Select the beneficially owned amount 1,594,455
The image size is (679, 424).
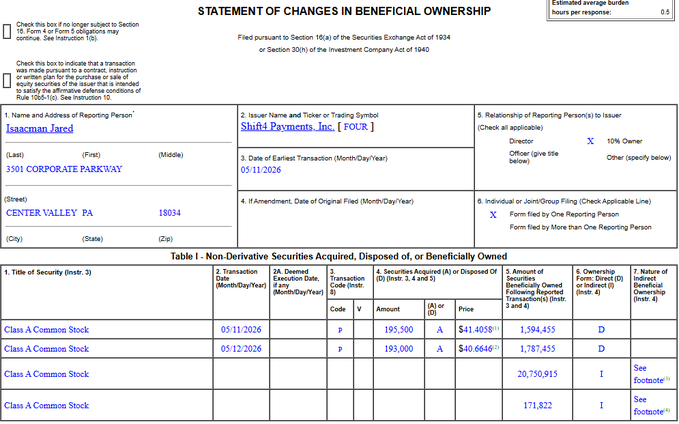point(537,330)
